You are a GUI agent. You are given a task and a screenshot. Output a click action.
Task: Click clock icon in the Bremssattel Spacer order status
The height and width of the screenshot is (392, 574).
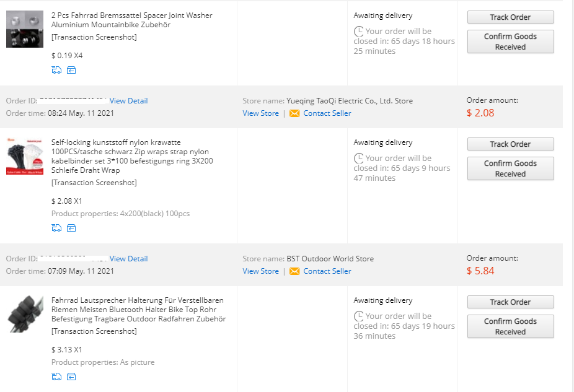coord(358,32)
